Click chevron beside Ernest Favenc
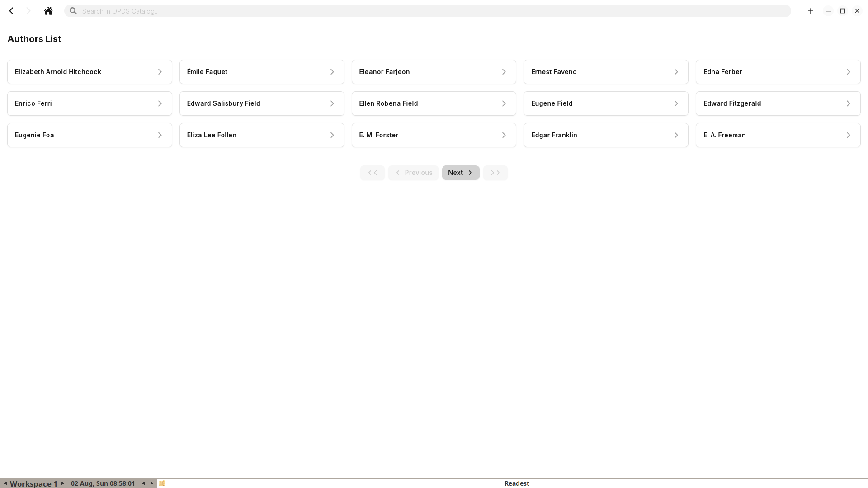This screenshot has width=868, height=488. point(676,72)
